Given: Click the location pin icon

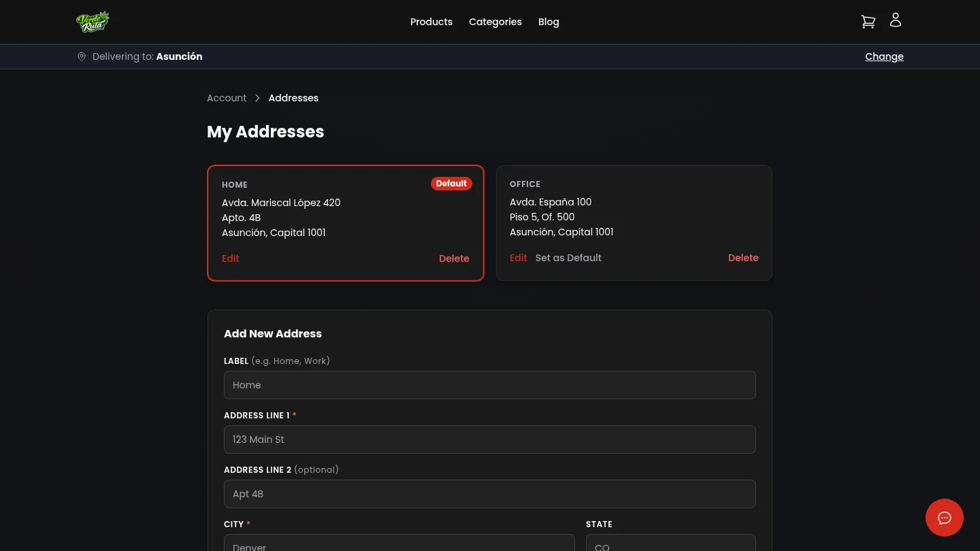Looking at the screenshot, I should 82,56.
